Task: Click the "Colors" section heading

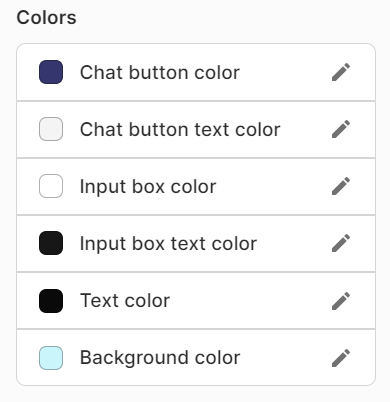Action: click(x=46, y=17)
